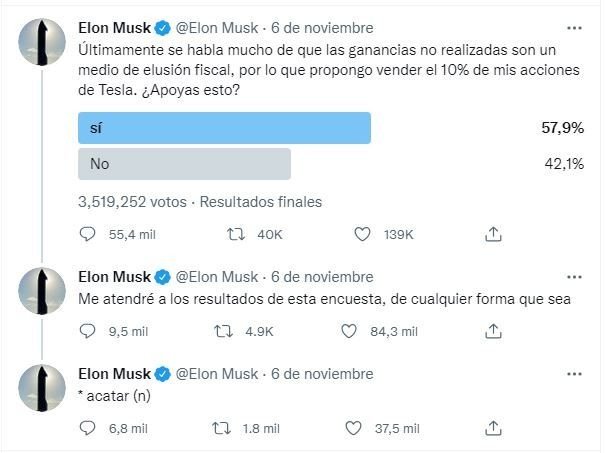This screenshot has height=453, width=605.
Task: Open more options on the poll tweet
Action: pos(574,28)
